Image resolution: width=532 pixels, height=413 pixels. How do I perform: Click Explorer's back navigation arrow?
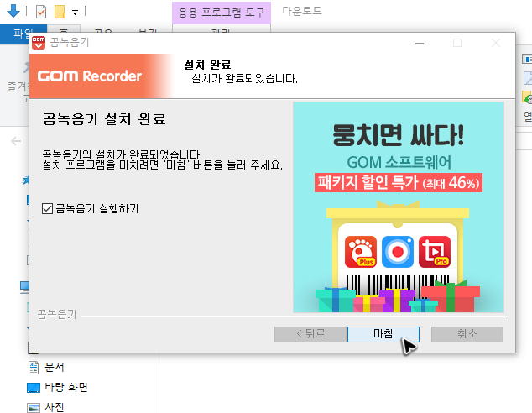pyautogui.click(x=16, y=141)
